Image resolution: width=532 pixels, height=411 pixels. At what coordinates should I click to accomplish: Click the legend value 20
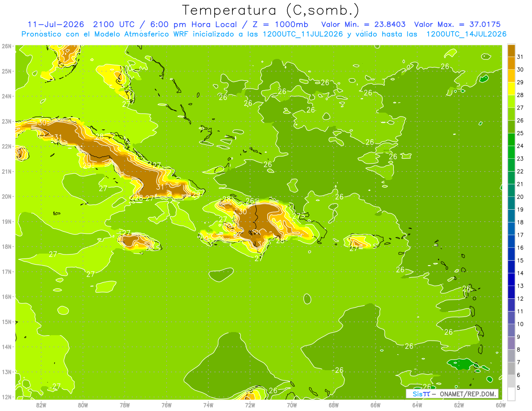(x=520, y=197)
